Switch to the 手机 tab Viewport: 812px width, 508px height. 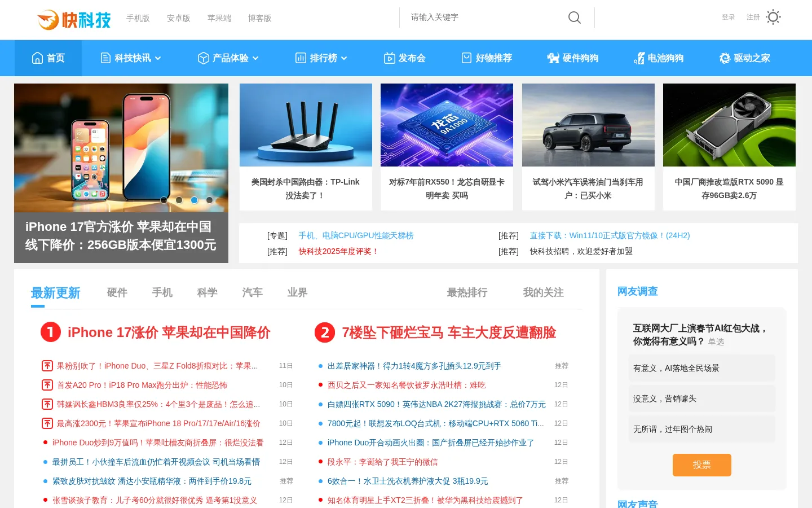tap(162, 292)
